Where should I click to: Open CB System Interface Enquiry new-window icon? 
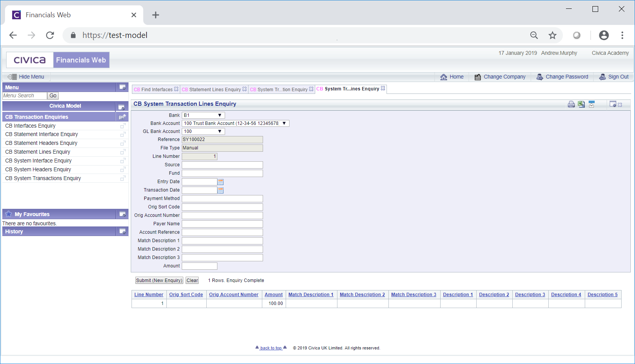pyautogui.click(x=123, y=161)
